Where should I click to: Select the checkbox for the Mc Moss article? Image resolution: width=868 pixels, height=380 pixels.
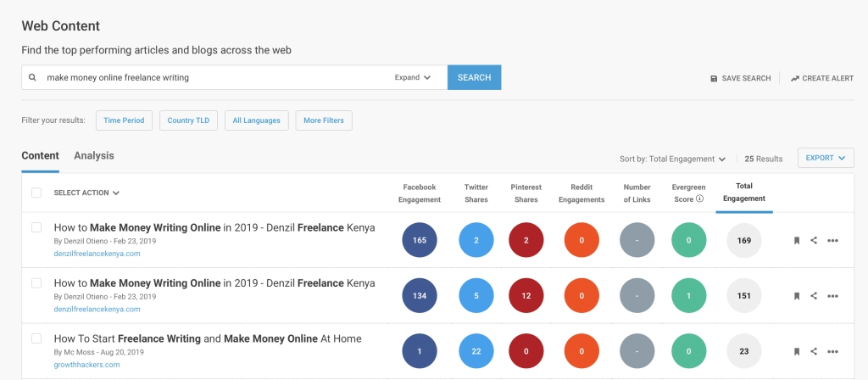pyautogui.click(x=36, y=338)
